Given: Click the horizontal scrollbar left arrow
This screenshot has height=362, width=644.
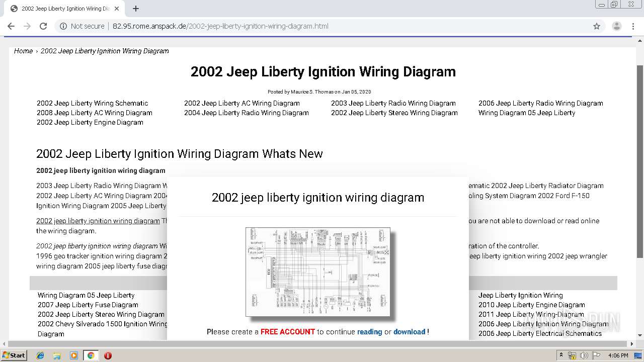Looking at the screenshot, I should 4,344.
